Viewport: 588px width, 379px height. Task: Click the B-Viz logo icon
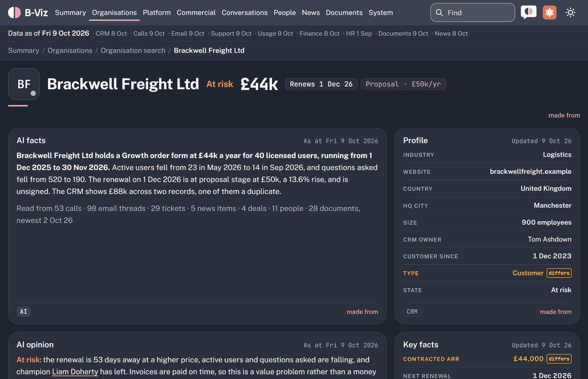click(x=14, y=12)
